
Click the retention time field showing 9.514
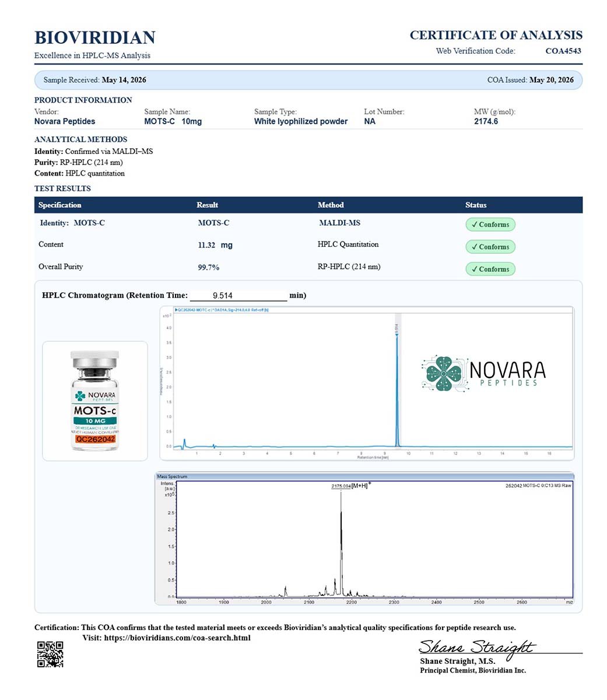click(238, 296)
